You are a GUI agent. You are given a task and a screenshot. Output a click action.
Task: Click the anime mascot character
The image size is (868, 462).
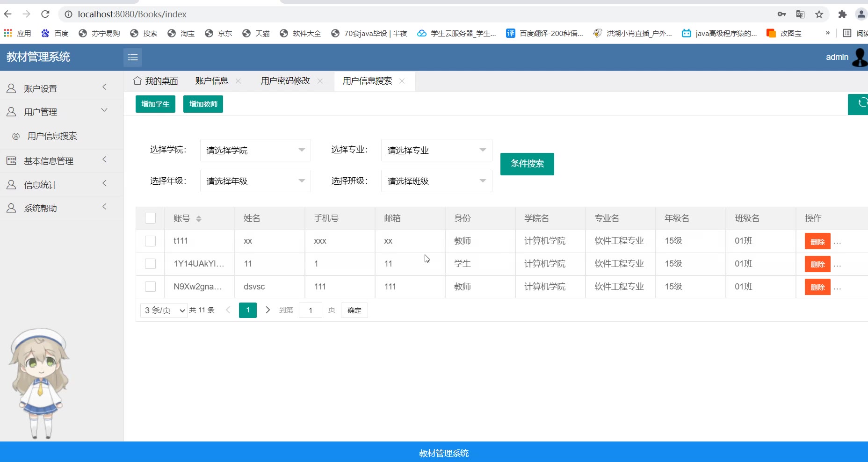(x=39, y=383)
